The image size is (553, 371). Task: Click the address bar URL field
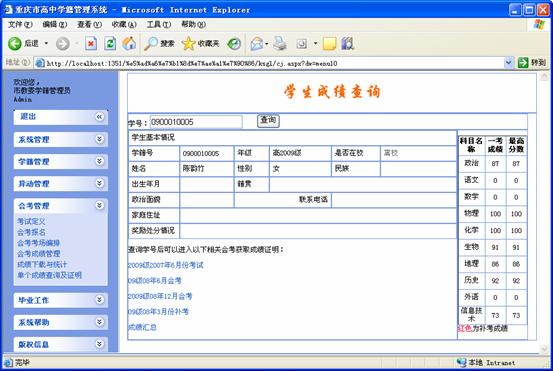point(274,63)
